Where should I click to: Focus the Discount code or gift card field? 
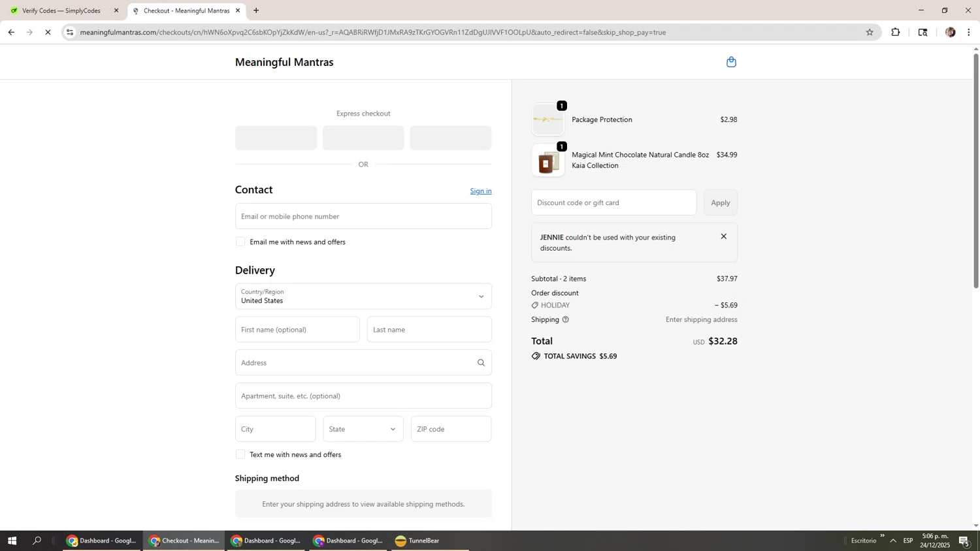[x=613, y=202]
